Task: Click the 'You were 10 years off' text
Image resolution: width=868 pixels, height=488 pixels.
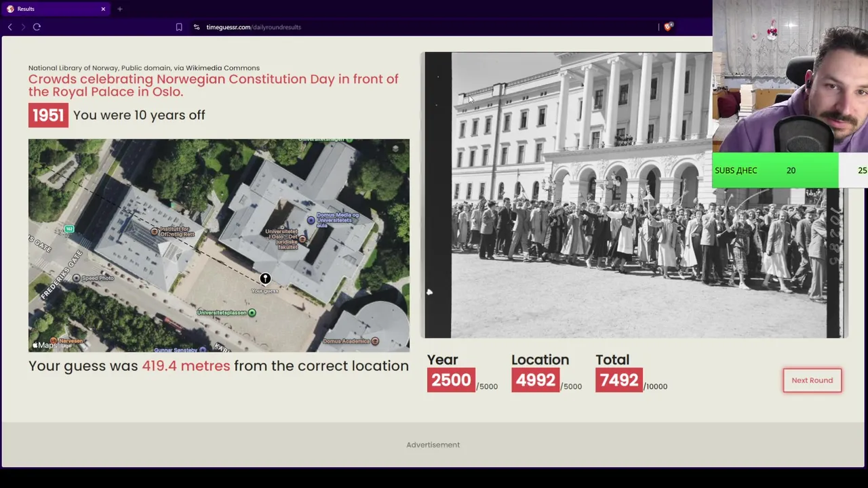Action: 139,115
